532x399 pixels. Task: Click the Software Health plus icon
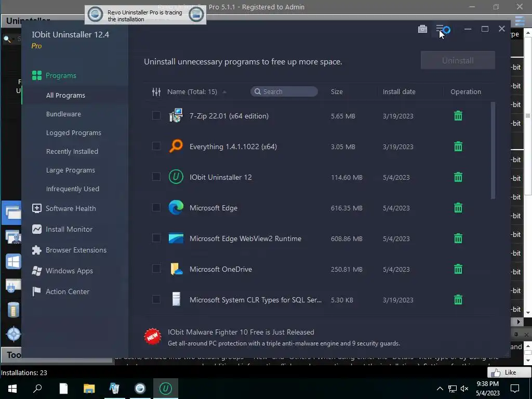(37, 208)
